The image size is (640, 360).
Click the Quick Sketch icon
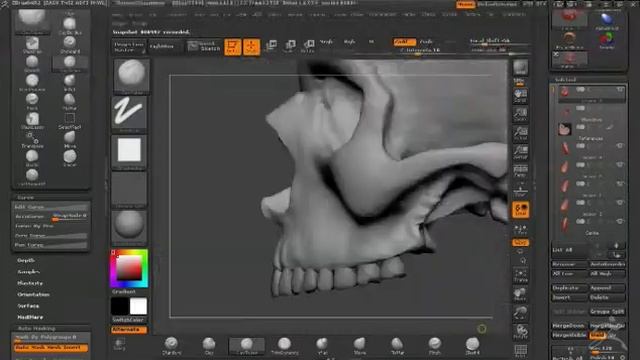[x=204, y=47]
